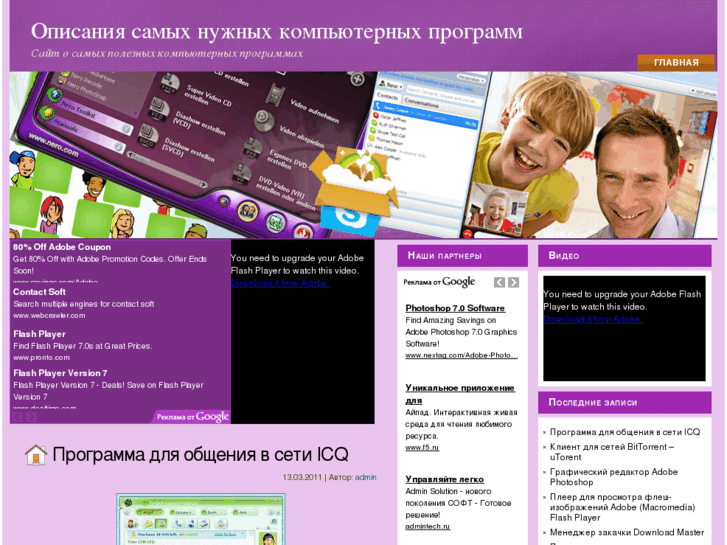
Task: Click the post date 13.03.2011
Action: pos(302,477)
